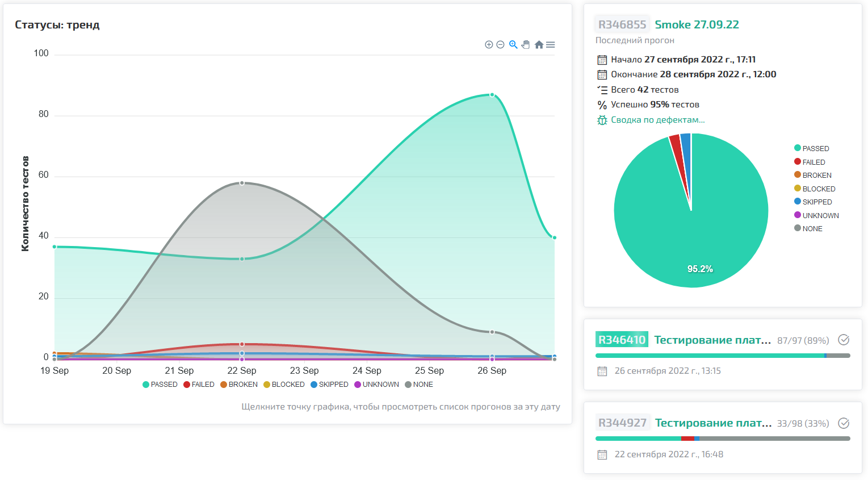868x480 pixels.
Task: Reset chart zoom with home icon
Action: pyautogui.click(x=539, y=44)
